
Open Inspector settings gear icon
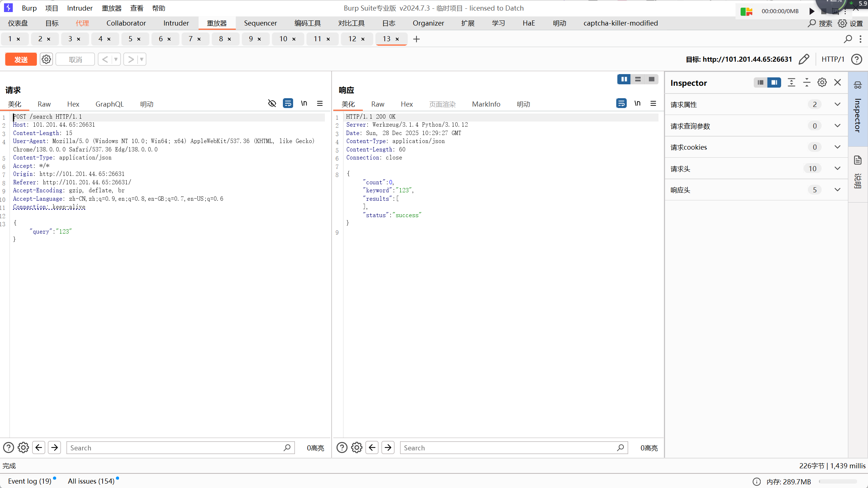click(x=822, y=82)
